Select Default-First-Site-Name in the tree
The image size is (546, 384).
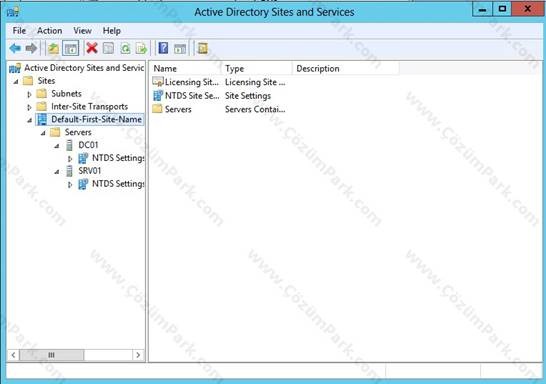(x=96, y=119)
